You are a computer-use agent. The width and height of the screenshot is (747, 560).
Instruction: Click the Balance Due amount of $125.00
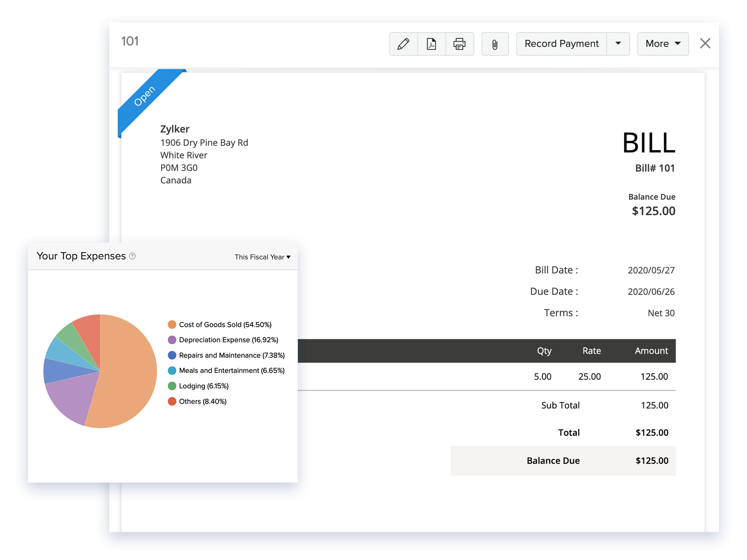653,211
